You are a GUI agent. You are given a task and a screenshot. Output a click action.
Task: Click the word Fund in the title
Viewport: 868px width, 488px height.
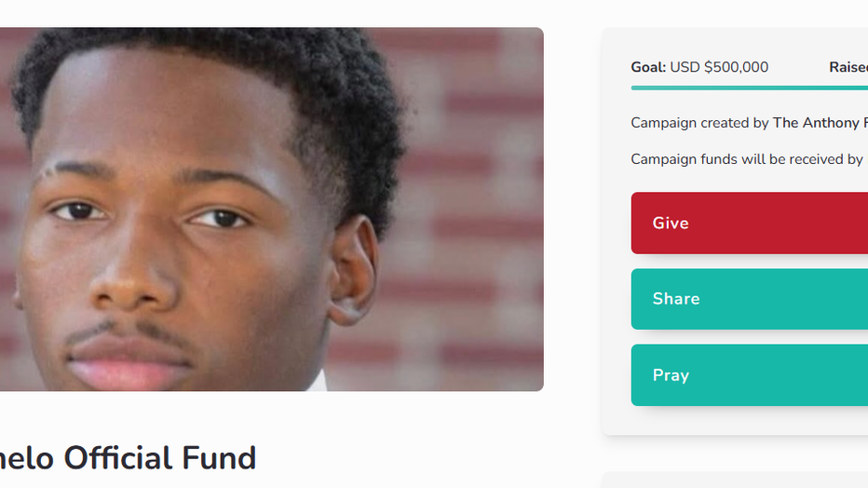click(x=219, y=458)
